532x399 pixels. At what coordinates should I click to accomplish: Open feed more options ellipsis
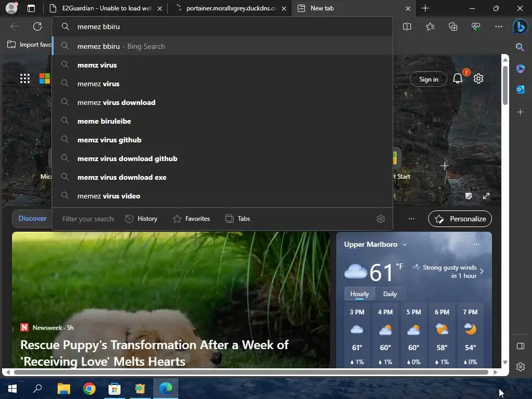click(411, 219)
